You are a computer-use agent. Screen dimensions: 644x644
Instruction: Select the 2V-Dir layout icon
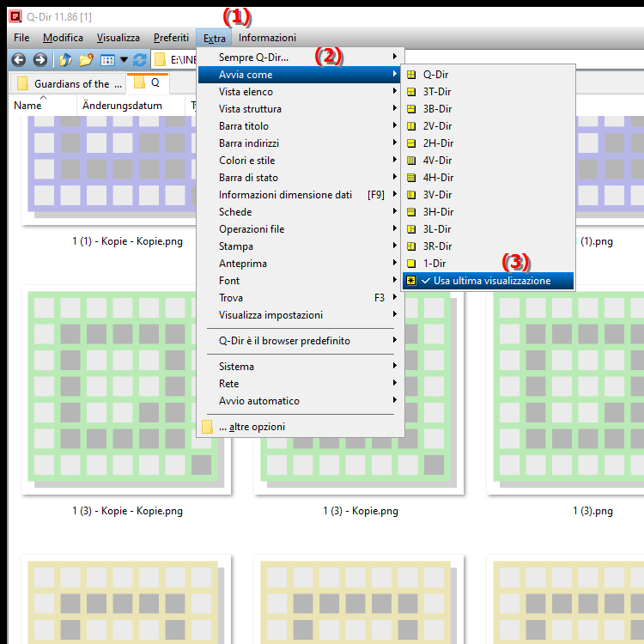coord(411,126)
